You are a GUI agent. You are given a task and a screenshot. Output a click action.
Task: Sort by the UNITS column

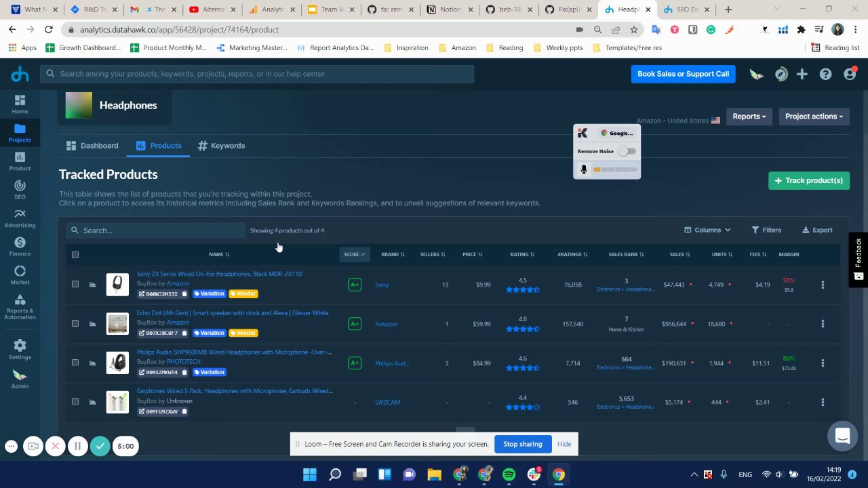click(x=722, y=254)
